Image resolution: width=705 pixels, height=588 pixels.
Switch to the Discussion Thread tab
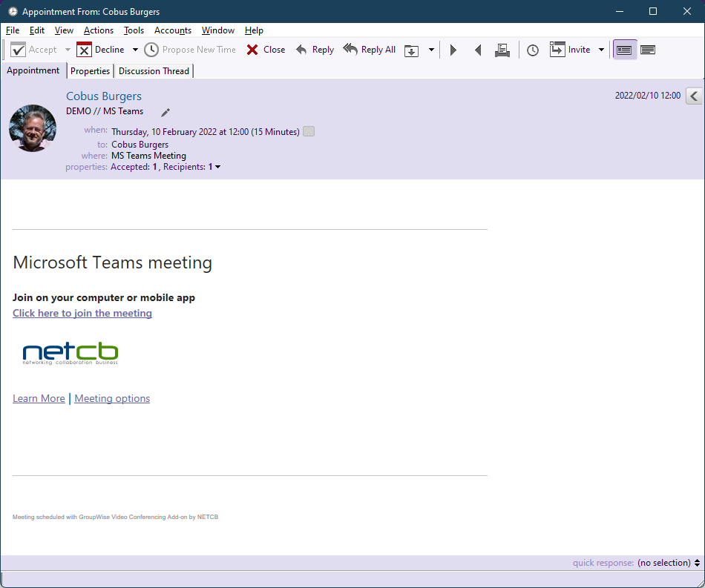pyautogui.click(x=154, y=71)
